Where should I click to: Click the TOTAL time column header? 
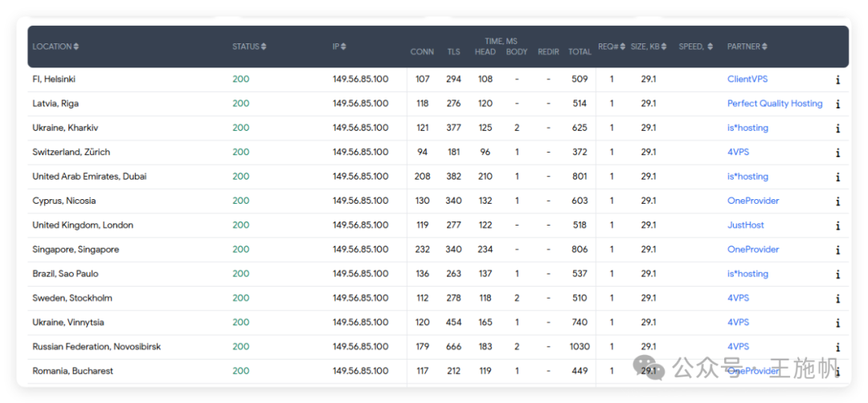coord(579,52)
